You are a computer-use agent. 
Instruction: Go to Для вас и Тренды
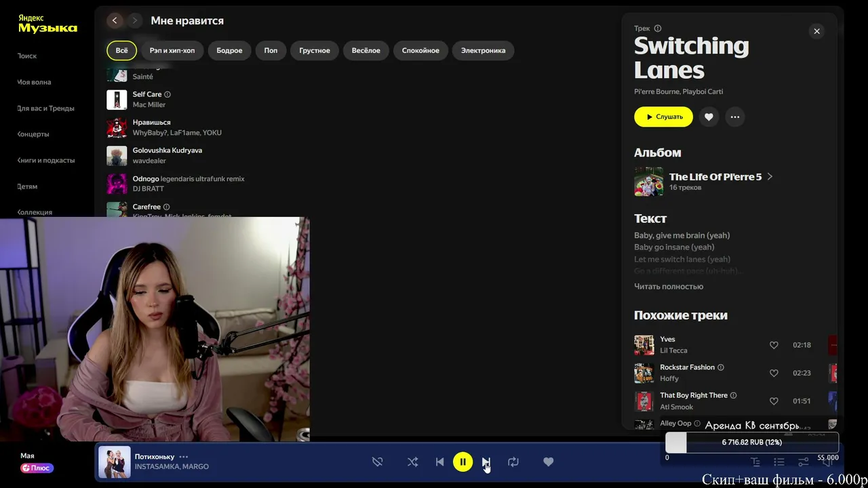coord(45,108)
